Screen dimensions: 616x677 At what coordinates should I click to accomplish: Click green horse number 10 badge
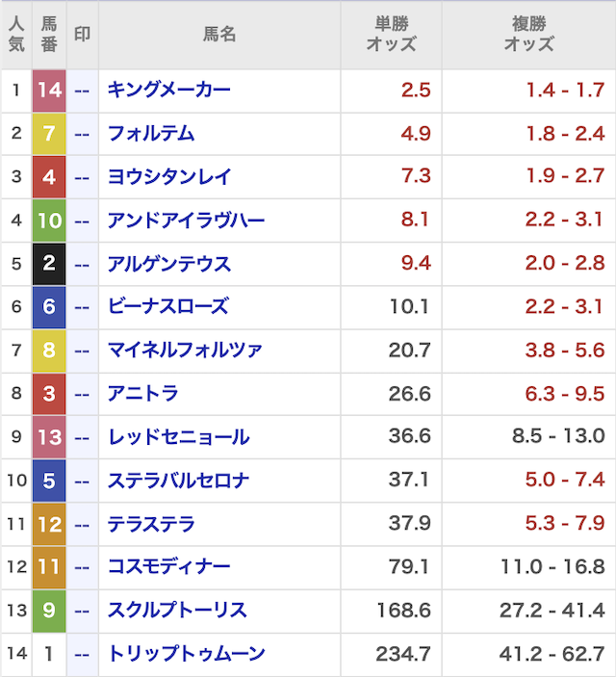49,221
